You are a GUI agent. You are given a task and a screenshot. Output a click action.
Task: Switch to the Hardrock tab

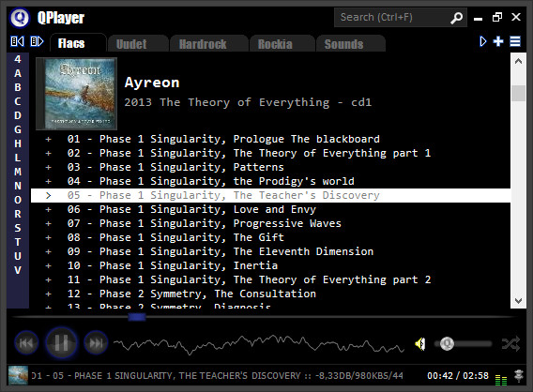[x=208, y=44]
